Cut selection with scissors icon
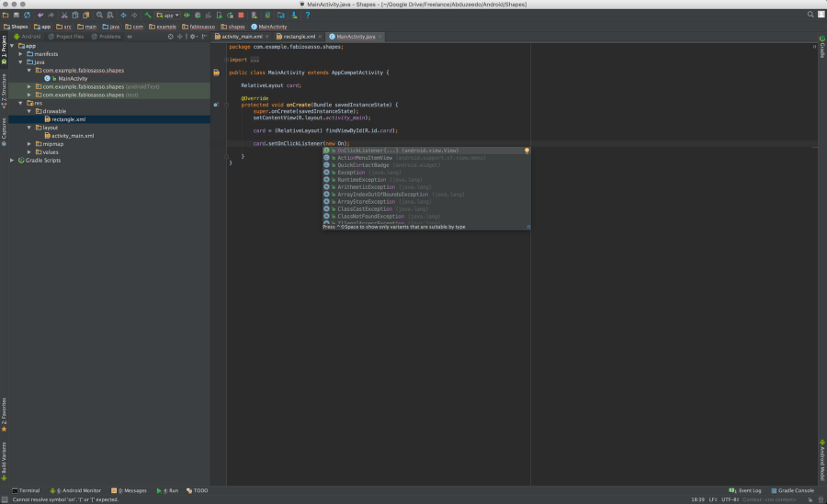This screenshot has width=827, height=504. tap(64, 16)
